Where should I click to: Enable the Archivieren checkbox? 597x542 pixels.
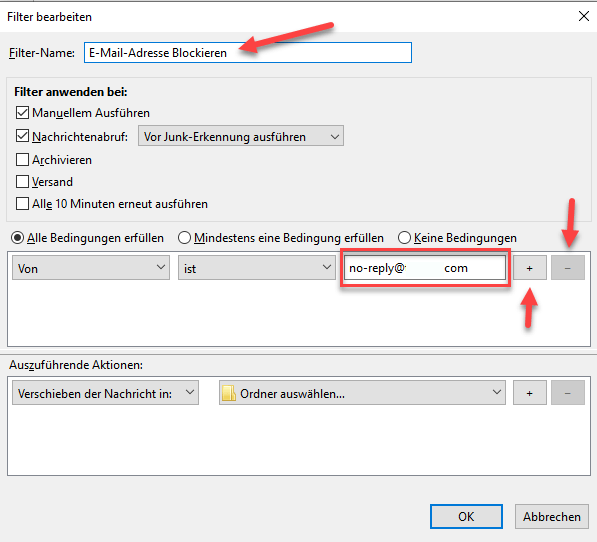pos(22,159)
